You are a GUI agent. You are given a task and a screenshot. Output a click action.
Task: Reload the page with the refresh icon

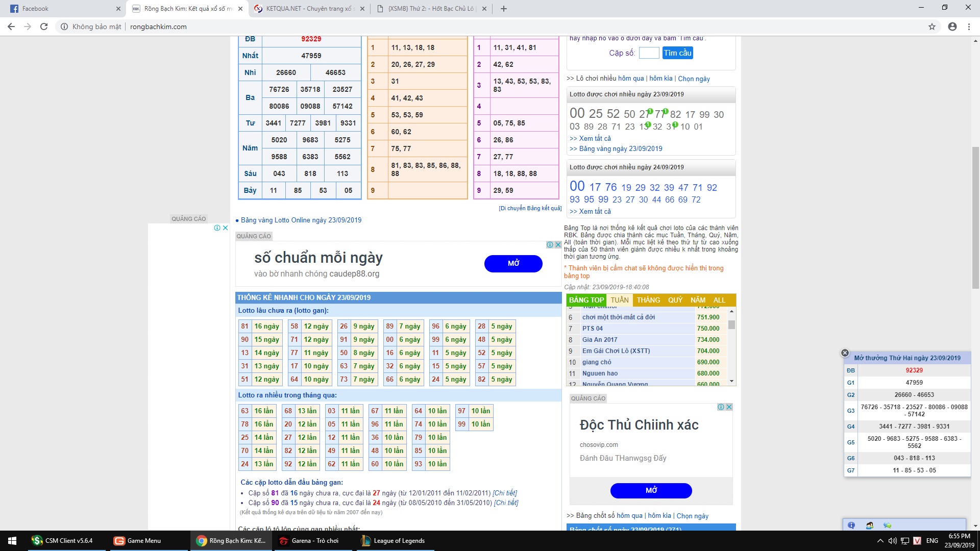coord(44,27)
